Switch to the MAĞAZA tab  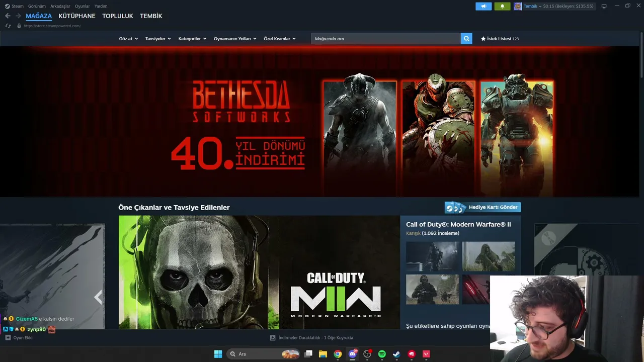coord(39,16)
